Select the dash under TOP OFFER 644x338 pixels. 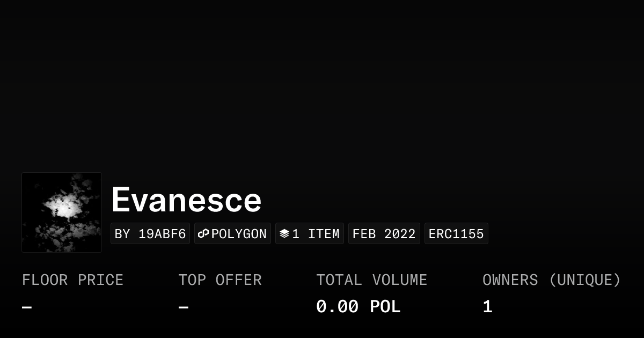184,307
